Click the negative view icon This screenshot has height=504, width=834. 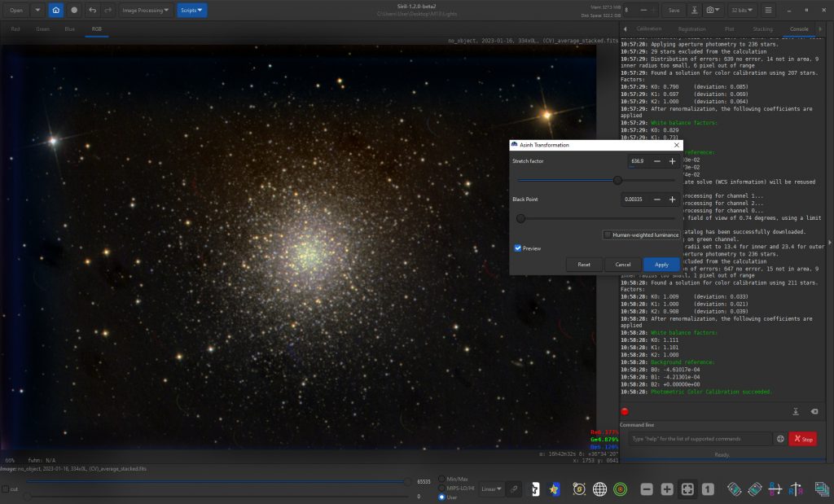click(535, 489)
